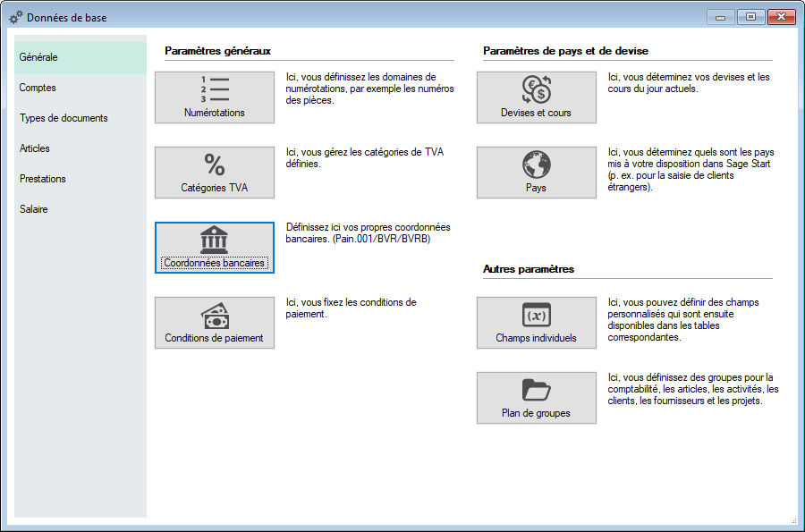Click the cash icon for Conditions de paiement
This screenshot has height=532, width=805.
[215, 315]
